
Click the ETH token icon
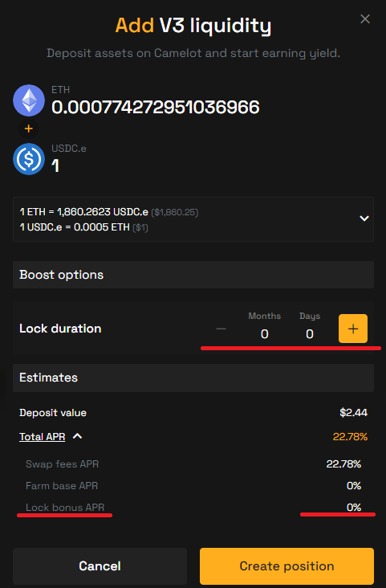click(29, 100)
